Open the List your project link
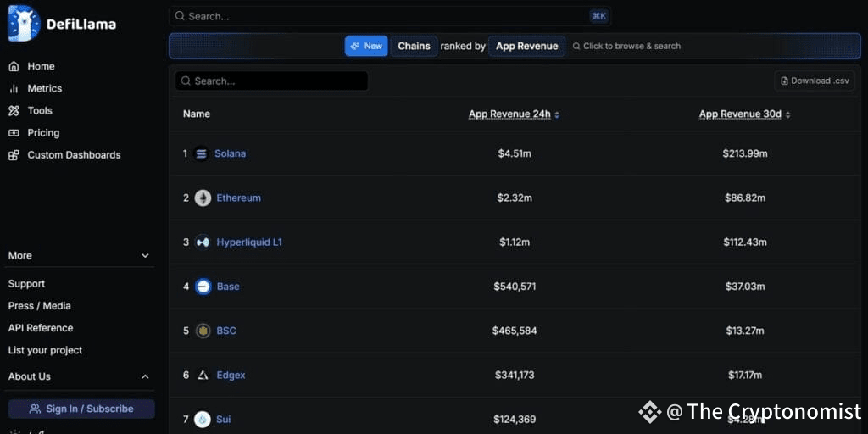Screen dimensions: 868x434 coord(45,350)
